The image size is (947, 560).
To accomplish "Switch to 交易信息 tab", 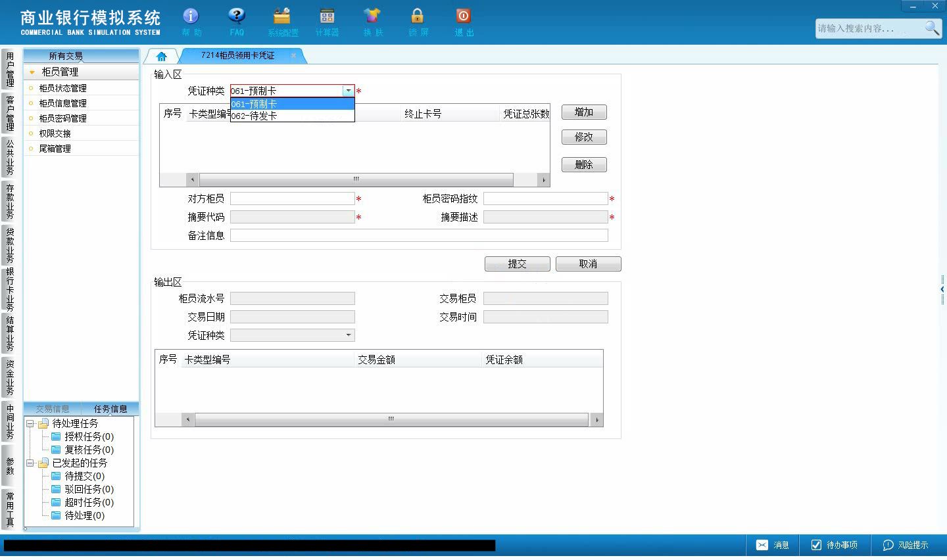I will (x=53, y=409).
